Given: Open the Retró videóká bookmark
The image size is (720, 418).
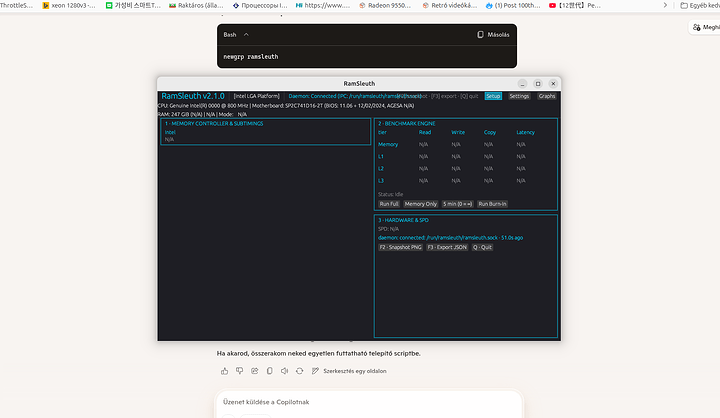Looking at the screenshot, I should click(450, 6).
